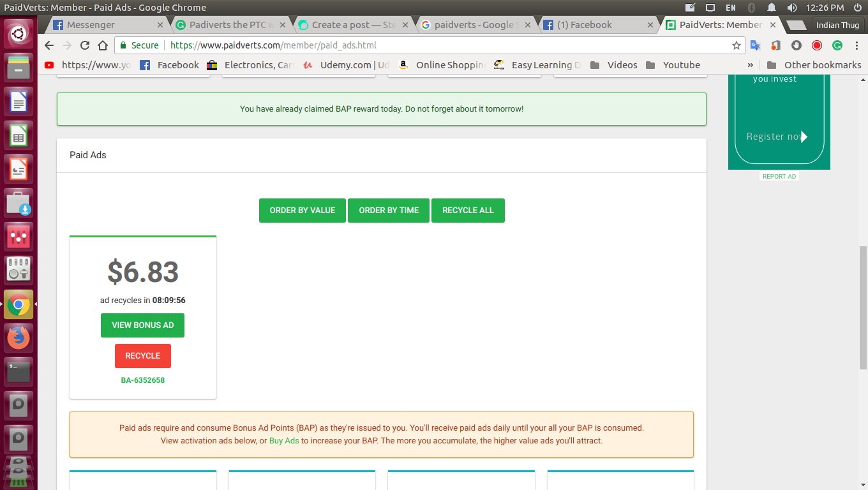868x490 pixels.
Task: Open the Facebook bookmark
Action: pyautogui.click(x=169, y=65)
